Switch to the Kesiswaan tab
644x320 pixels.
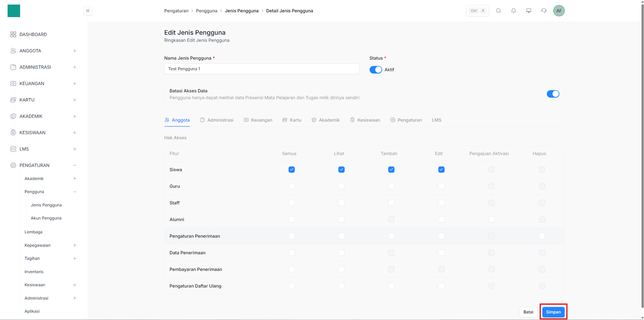tap(365, 120)
